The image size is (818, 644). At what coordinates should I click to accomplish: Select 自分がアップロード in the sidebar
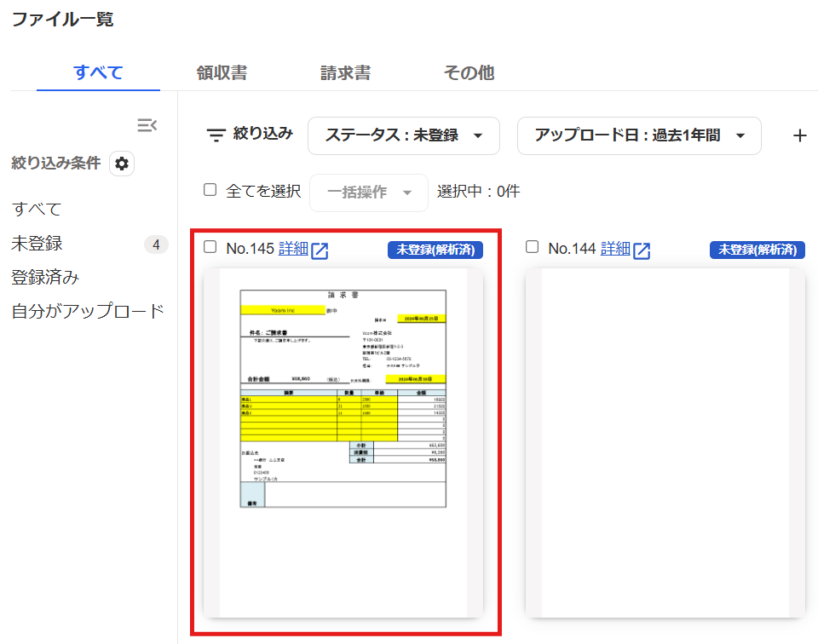87,312
